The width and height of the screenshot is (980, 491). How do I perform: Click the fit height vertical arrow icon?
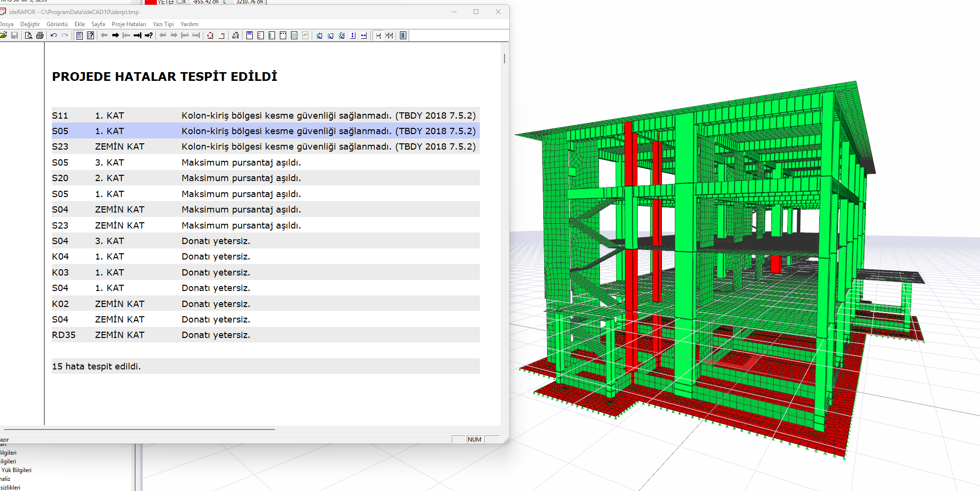pyautogui.click(x=353, y=35)
